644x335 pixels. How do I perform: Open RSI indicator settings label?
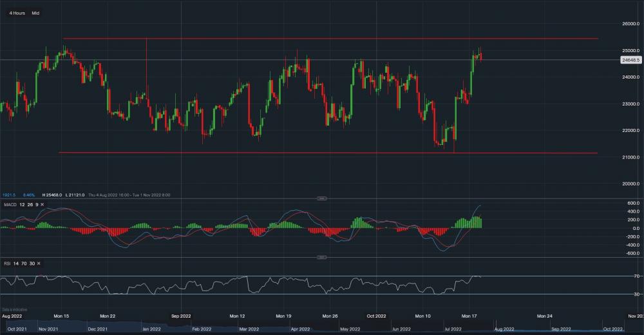6,263
